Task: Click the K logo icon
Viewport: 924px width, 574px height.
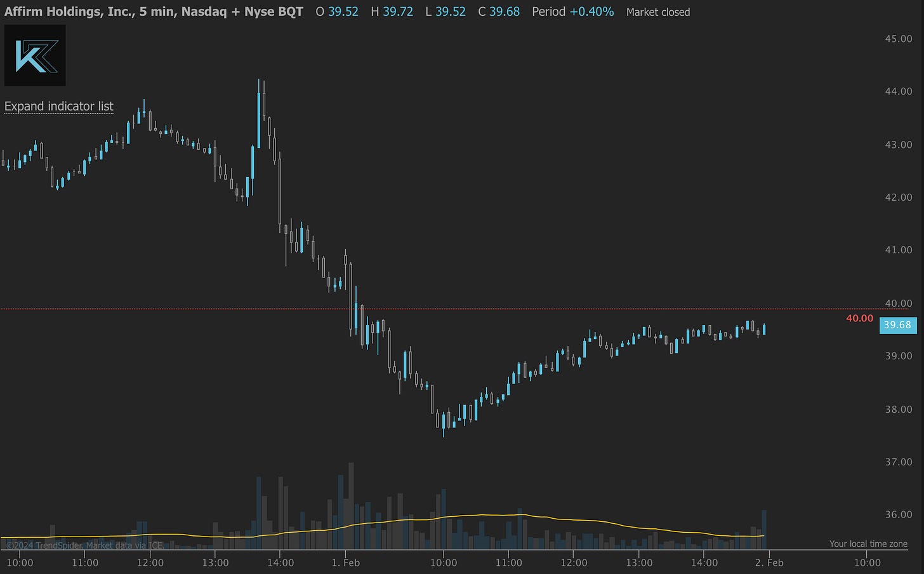Action: click(35, 55)
